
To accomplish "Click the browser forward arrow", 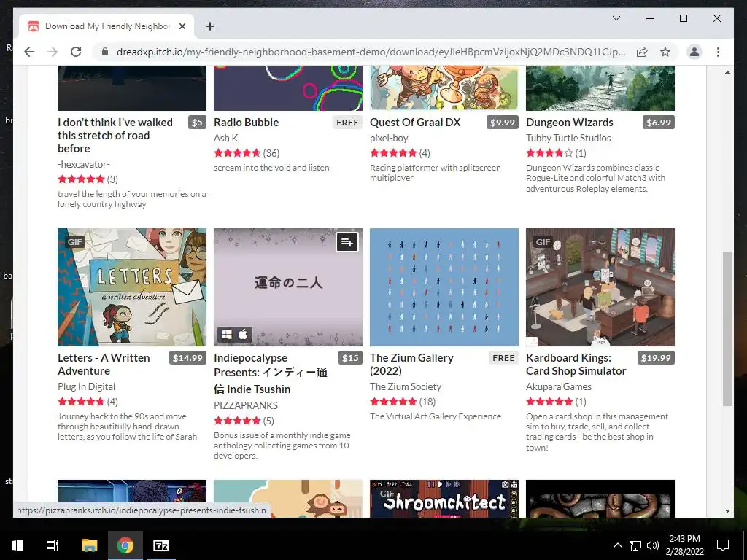I will click(x=53, y=52).
